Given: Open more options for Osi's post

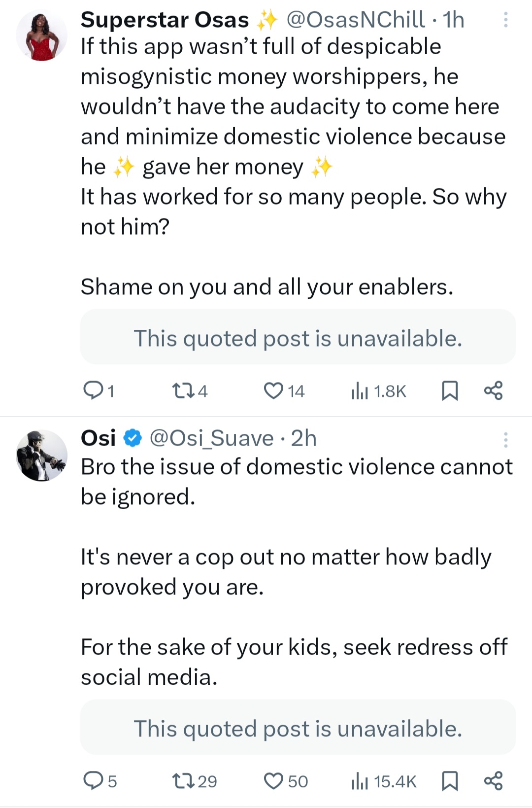Looking at the screenshot, I should tap(505, 439).
